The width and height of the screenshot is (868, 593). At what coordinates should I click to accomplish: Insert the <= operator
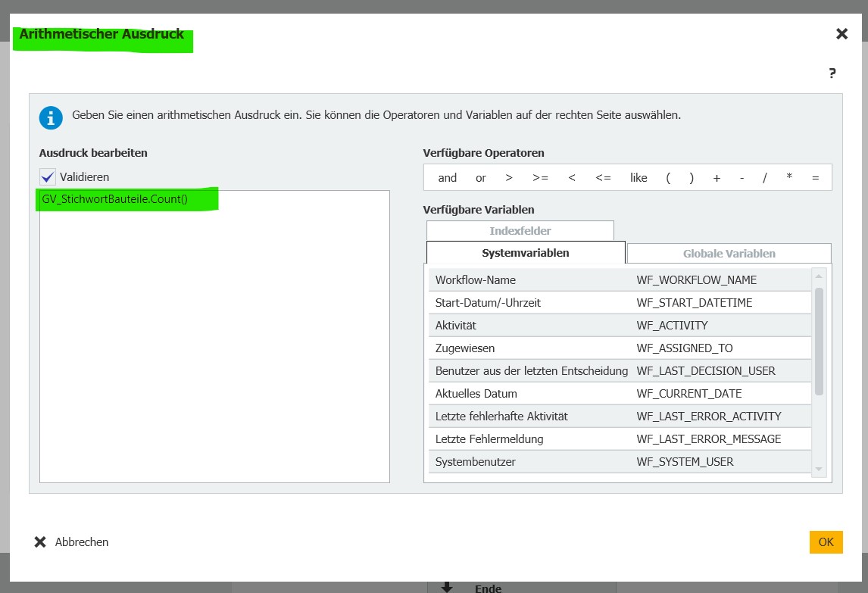tap(603, 178)
